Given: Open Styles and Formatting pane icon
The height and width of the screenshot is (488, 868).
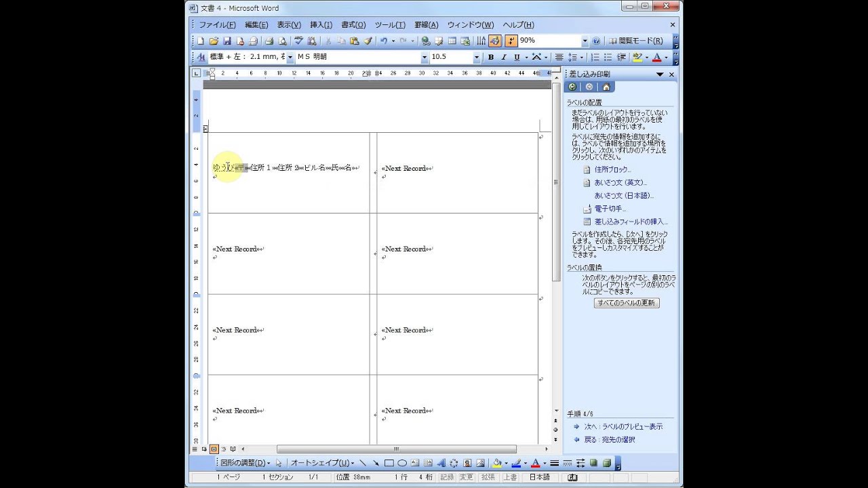Looking at the screenshot, I should pyautogui.click(x=201, y=58).
